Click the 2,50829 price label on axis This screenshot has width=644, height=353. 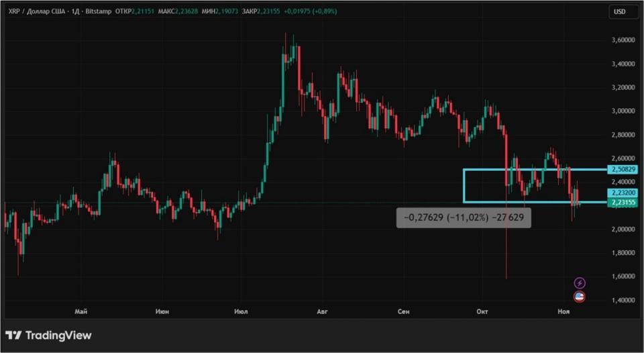(x=622, y=169)
